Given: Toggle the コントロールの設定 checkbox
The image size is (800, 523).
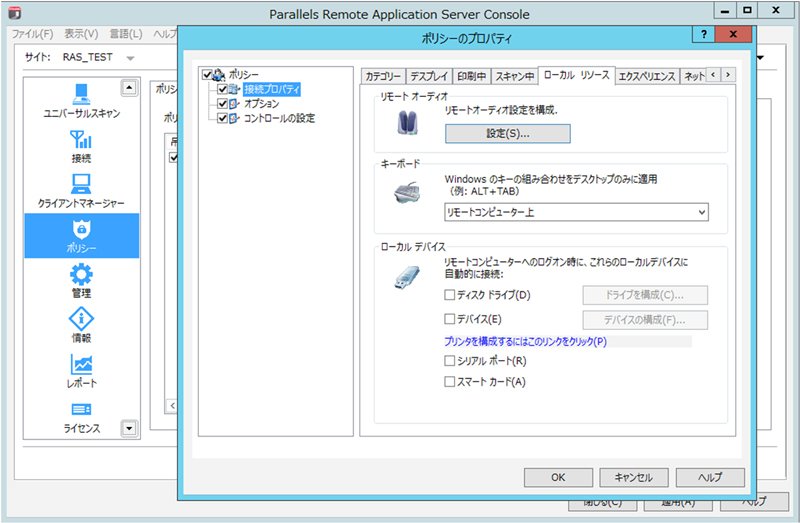Looking at the screenshot, I should pos(222,118).
